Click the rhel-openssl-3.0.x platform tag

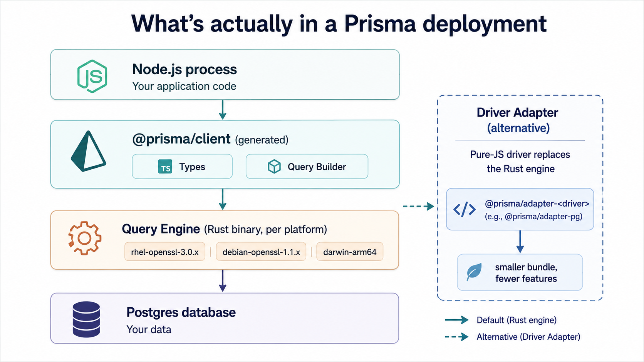pos(165,252)
